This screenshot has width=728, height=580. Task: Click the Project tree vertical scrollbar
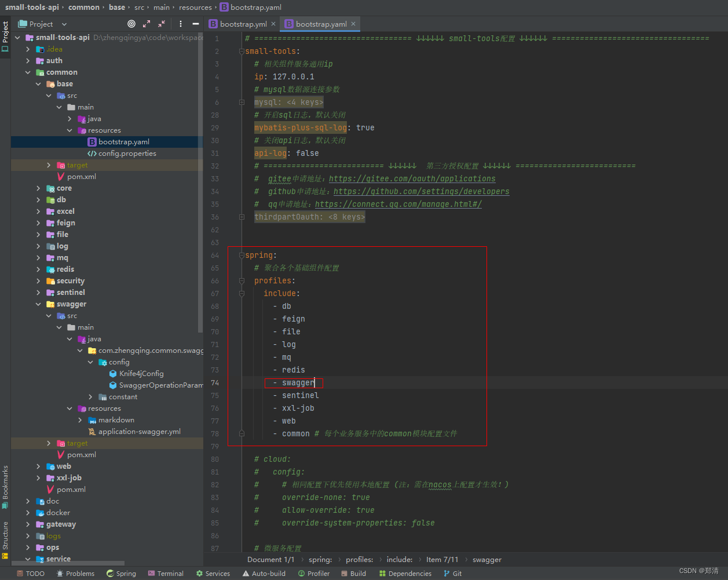[x=200, y=183]
